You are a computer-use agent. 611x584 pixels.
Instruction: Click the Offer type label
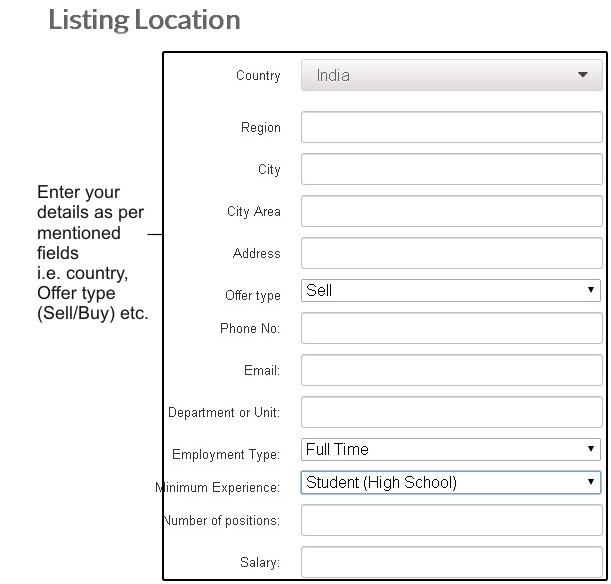[253, 296]
